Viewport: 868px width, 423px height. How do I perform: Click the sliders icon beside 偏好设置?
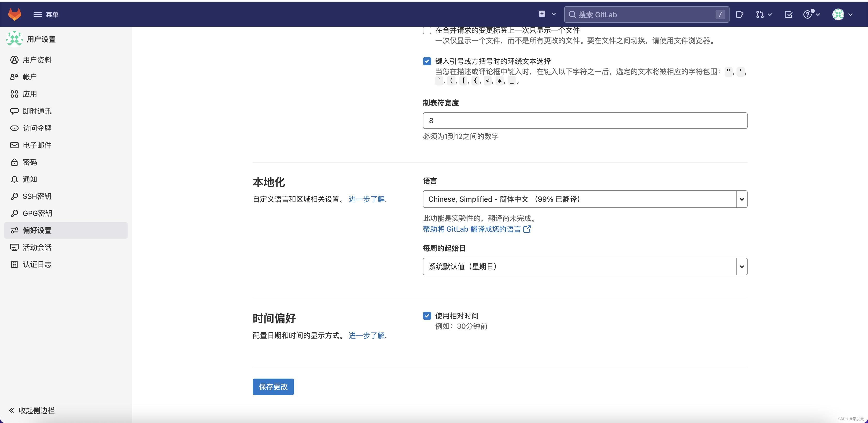coord(14,230)
